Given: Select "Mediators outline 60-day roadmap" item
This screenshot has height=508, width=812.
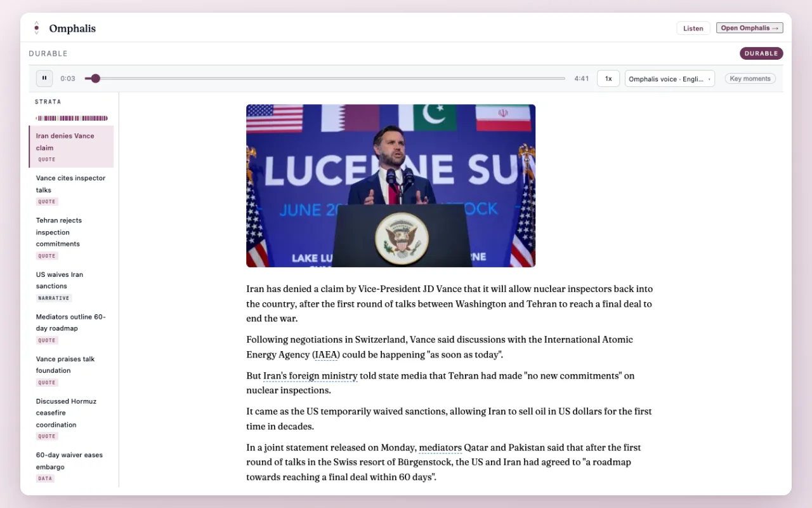Looking at the screenshot, I should tap(72, 328).
